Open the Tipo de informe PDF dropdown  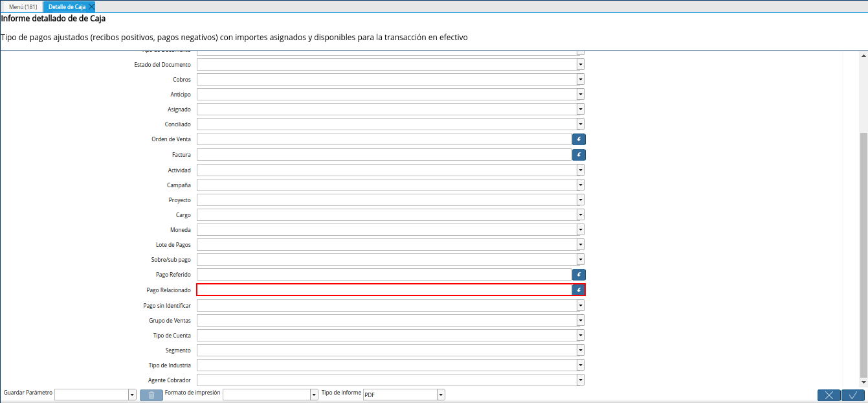coord(441,395)
